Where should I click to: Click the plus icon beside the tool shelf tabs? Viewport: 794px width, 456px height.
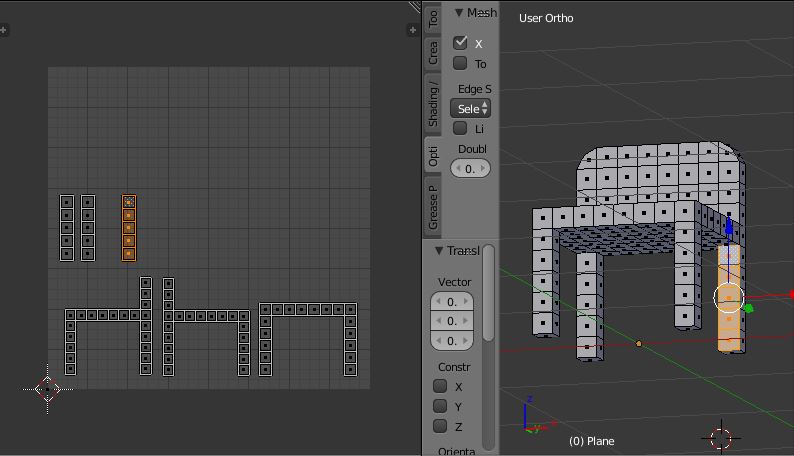point(413,30)
